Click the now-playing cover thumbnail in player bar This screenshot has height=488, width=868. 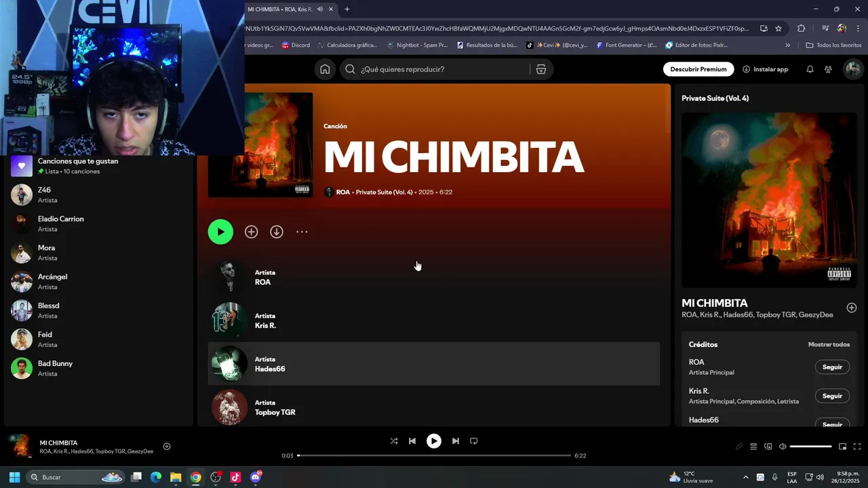click(20, 447)
